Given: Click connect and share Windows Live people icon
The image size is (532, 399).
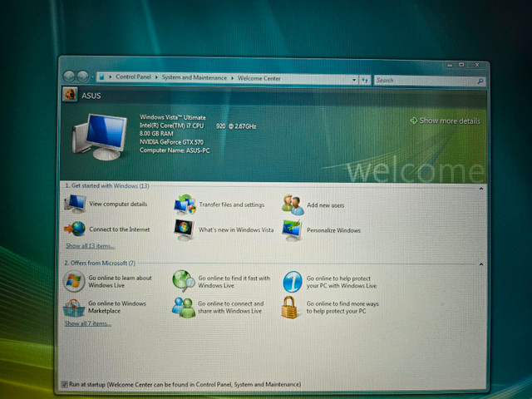Looking at the screenshot, I should pos(184,308).
